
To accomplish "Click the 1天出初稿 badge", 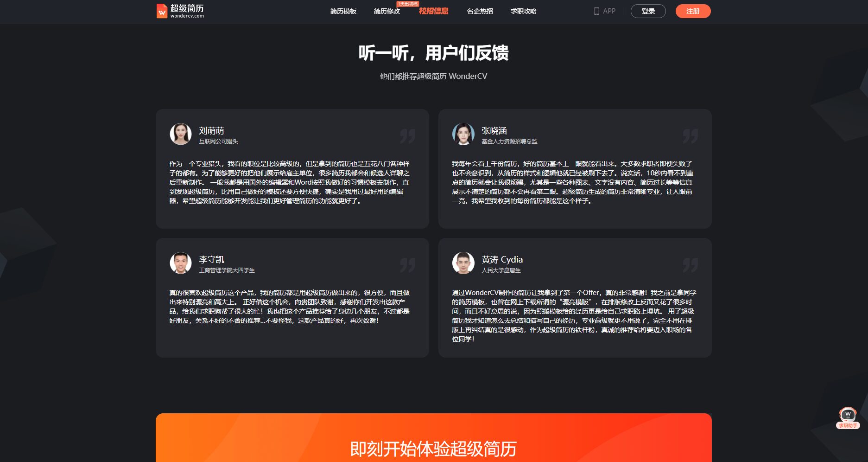I will pyautogui.click(x=407, y=3).
